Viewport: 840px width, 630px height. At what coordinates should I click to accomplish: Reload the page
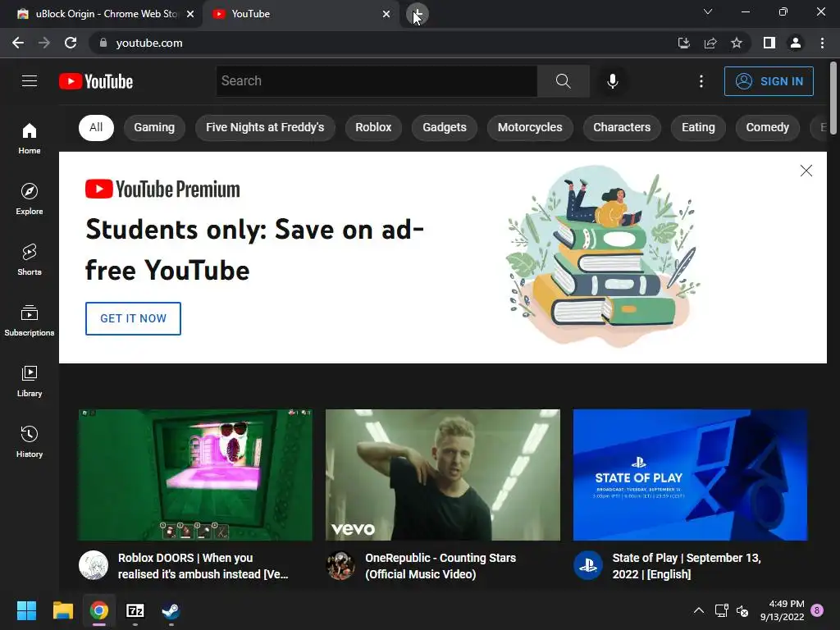[71, 43]
